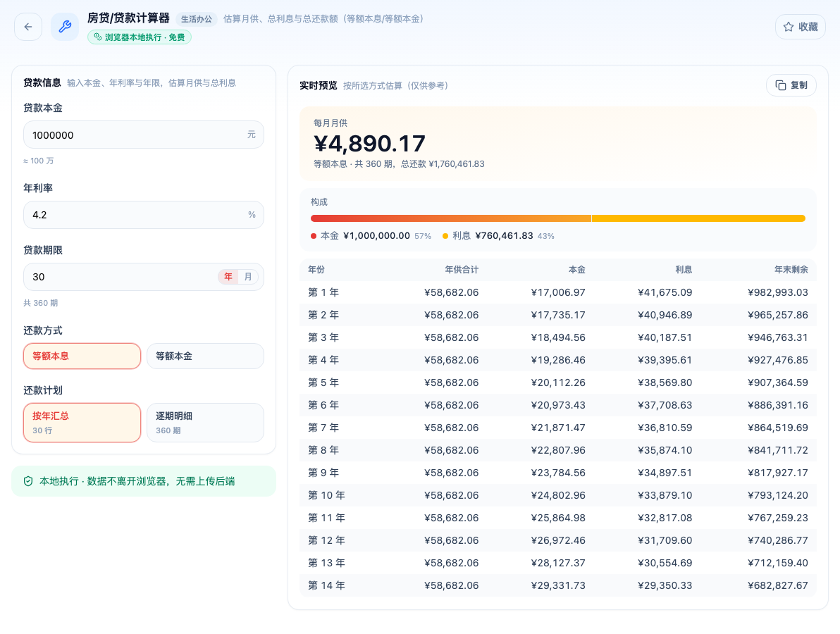Click the 年份 column header
The width and height of the screenshot is (840, 634).
316,270
